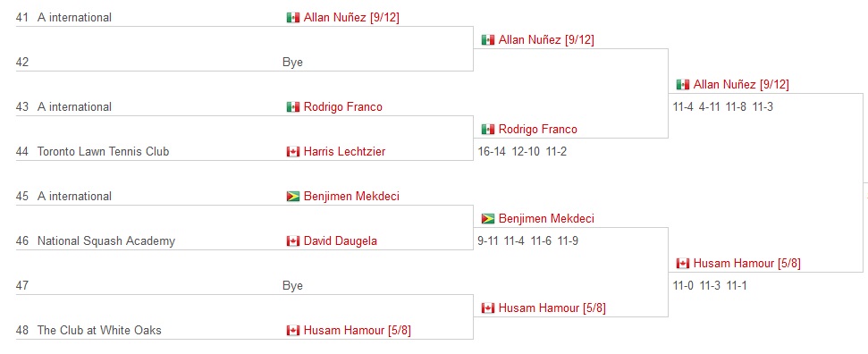
Task: Click Mexico flag beside first-round Allan Nuñez
Action: (x=293, y=18)
